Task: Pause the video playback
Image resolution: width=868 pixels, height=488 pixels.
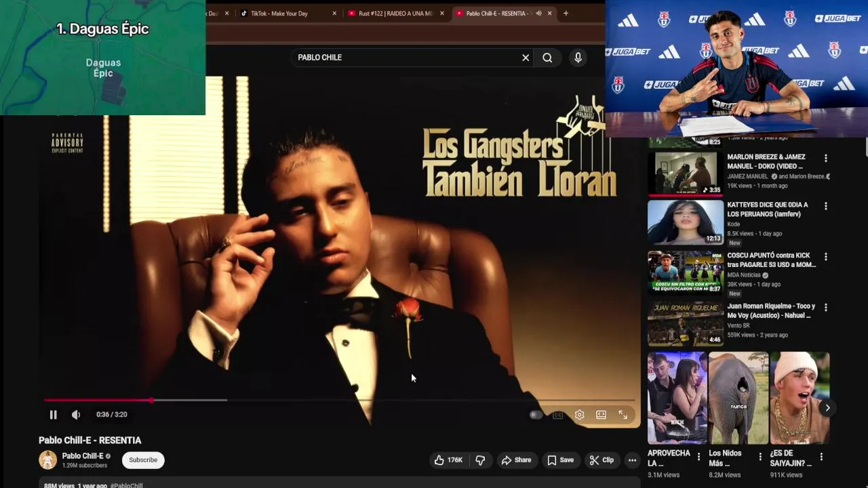Action: (53, 415)
